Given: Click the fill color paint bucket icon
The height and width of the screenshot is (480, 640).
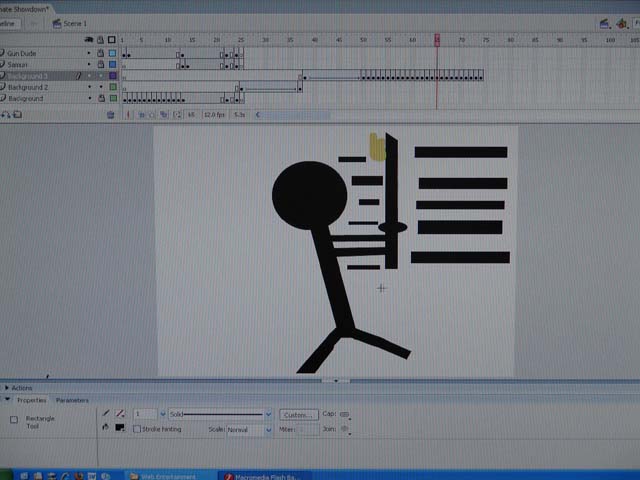Looking at the screenshot, I should (x=106, y=428).
